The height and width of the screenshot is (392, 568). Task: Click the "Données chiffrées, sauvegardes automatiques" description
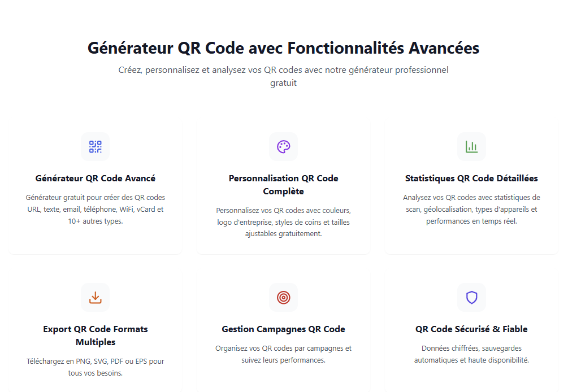(471, 354)
